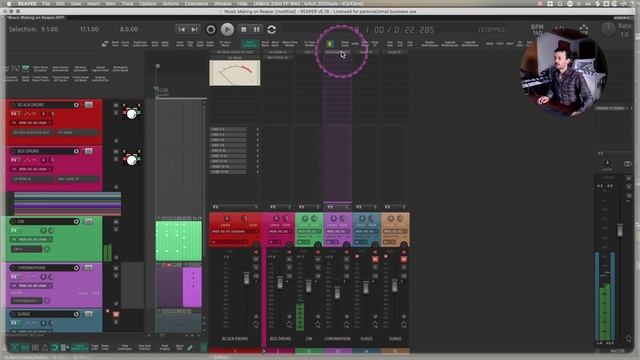The image size is (640, 360).
Task: Open MIDI input dropdown on CR mixer strip
Action: tap(308, 231)
